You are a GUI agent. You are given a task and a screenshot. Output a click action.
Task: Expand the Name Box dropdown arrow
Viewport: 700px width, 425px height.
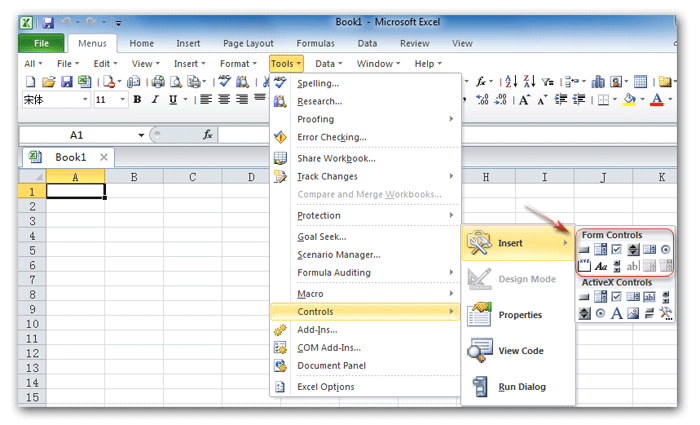(x=141, y=135)
